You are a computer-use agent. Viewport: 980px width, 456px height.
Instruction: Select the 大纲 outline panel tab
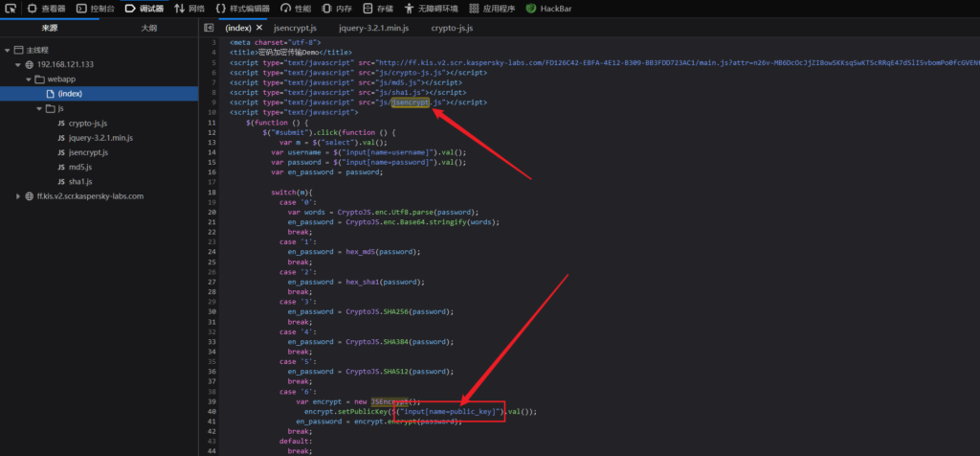pyautogui.click(x=148, y=28)
